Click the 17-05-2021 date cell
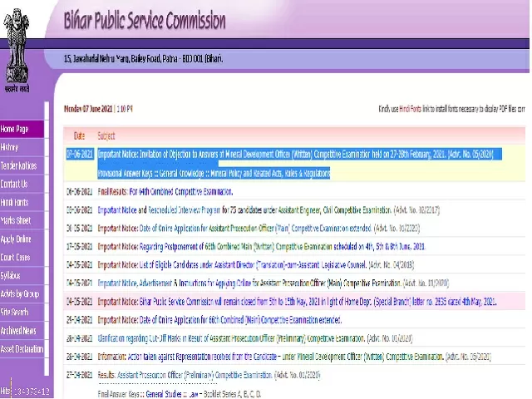The image size is (532, 399). pos(80,247)
